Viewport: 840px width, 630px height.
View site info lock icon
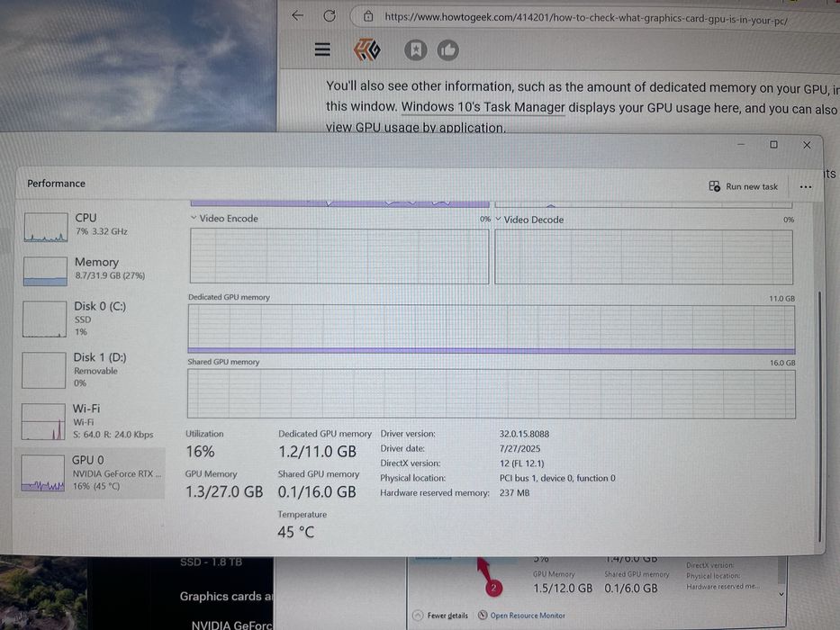click(368, 16)
